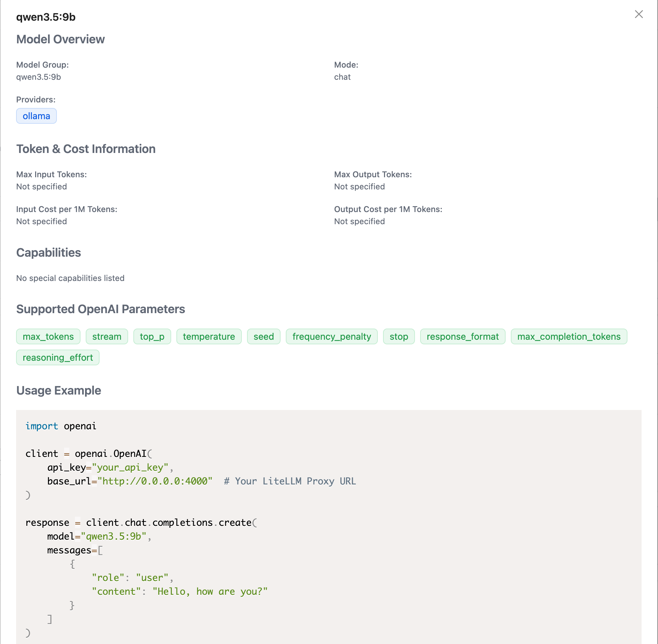Viewport: 658px width, 644px height.
Task: Click the Usage Example heading
Action: 58,390
